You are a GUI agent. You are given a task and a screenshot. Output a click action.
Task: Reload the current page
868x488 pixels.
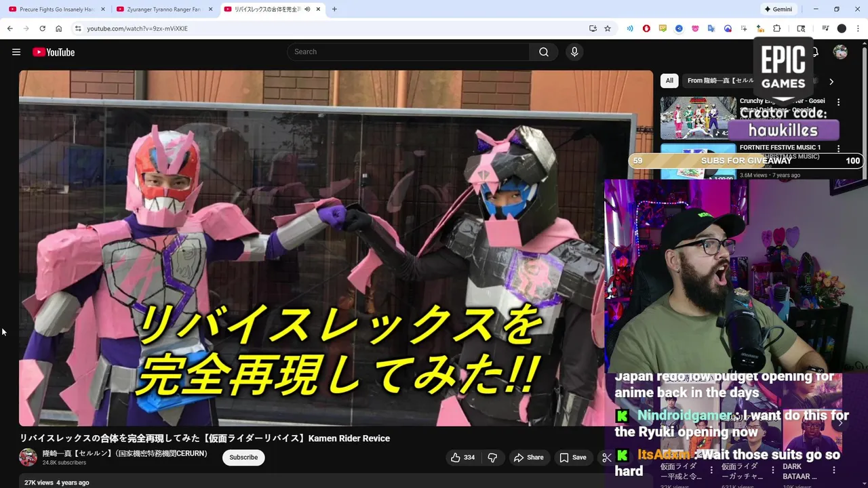click(x=42, y=28)
